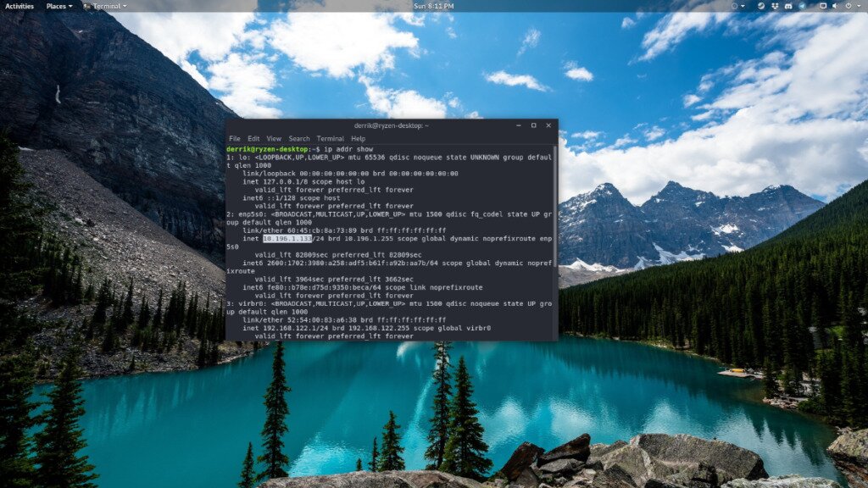
Task: Expand the system status chevron near power icon
Action: [x=858, y=6]
